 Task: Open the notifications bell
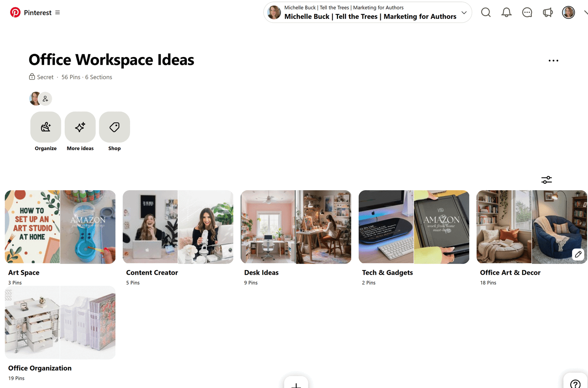click(506, 12)
